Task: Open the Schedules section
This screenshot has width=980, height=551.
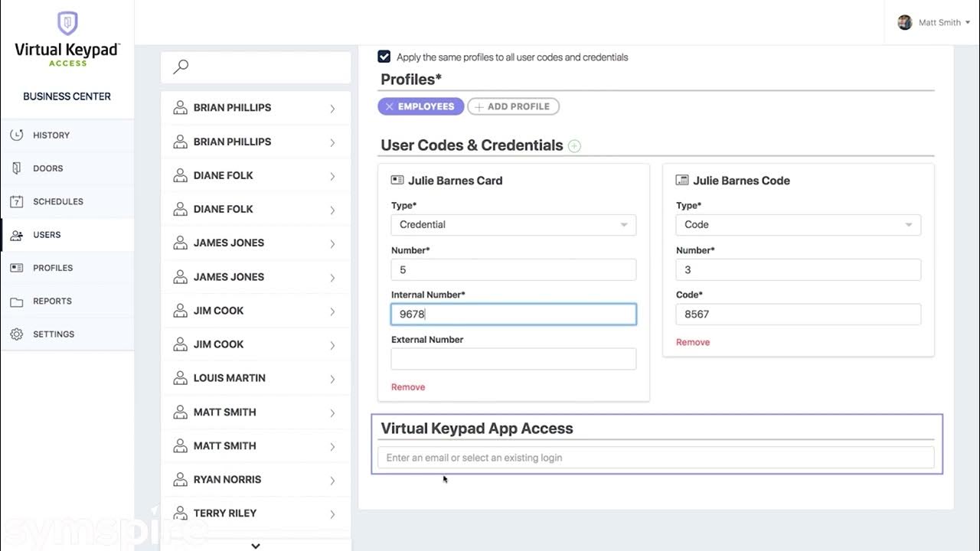Action: point(67,201)
